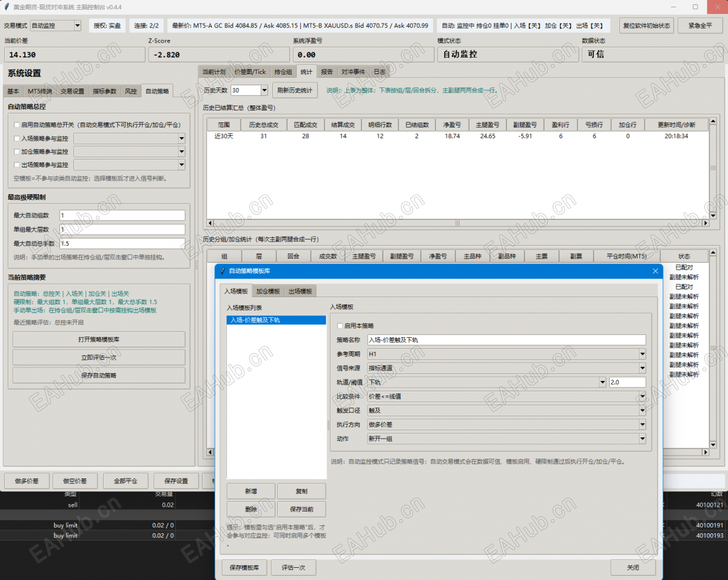Expand the 动作 dropdown showing 新开一组
Image resolution: width=728 pixels, height=580 pixels.
[x=506, y=439]
